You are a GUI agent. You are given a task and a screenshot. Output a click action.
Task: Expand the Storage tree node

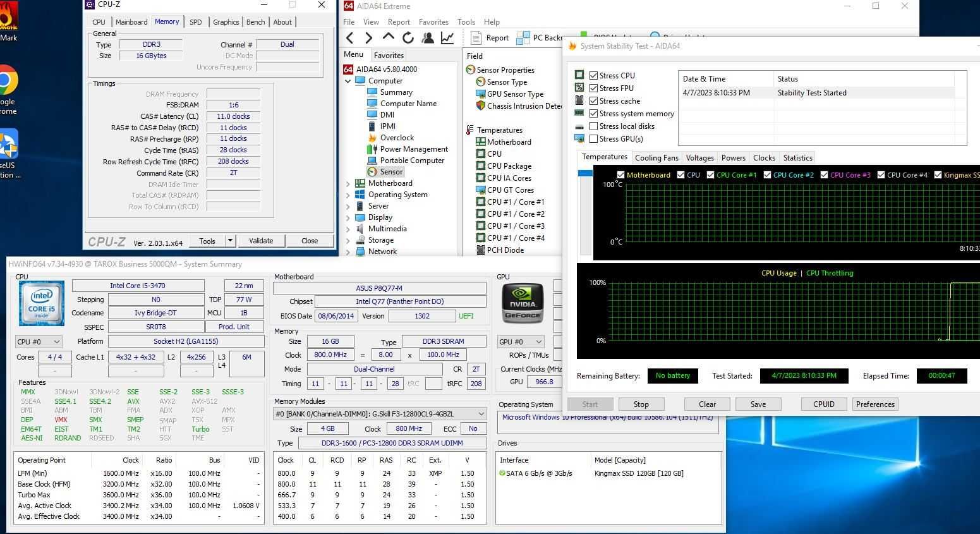point(348,240)
